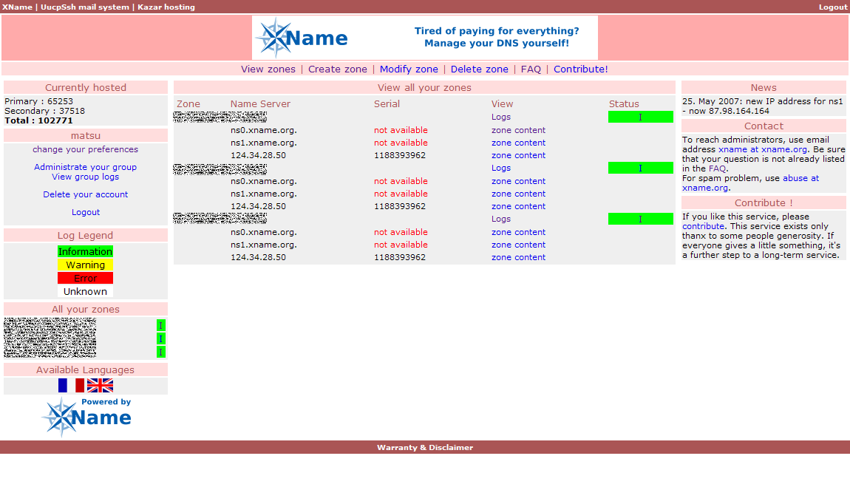The height and width of the screenshot is (504, 850).
Task: Click the Secondary : 37518 count
Action: [44, 111]
